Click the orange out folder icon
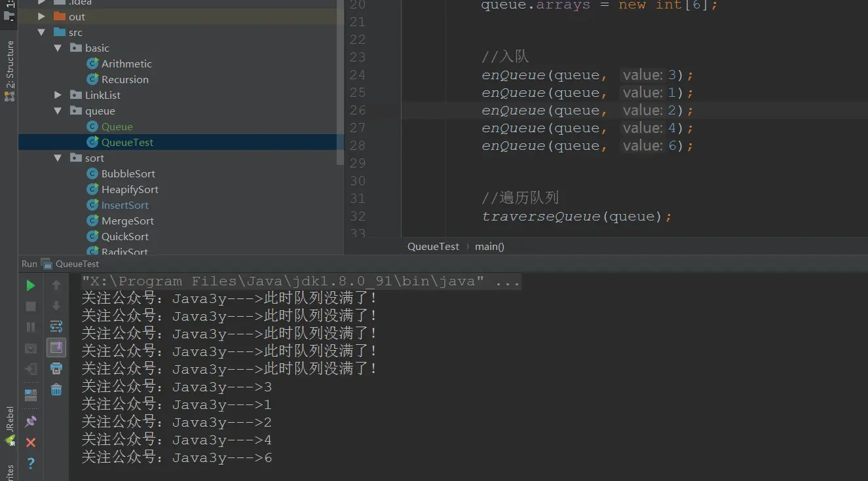868x481 pixels. (59, 16)
